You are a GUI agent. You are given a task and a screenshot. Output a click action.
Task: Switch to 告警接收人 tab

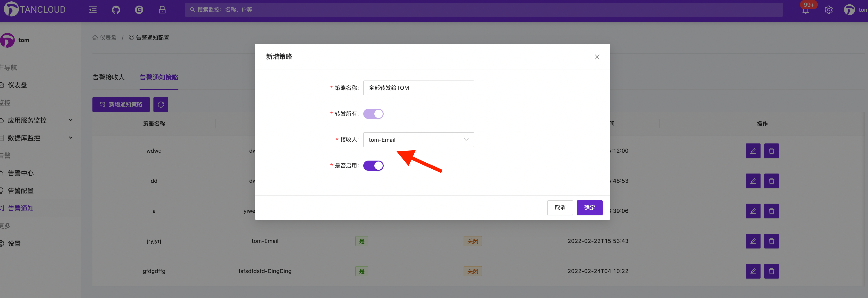click(109, 77)
